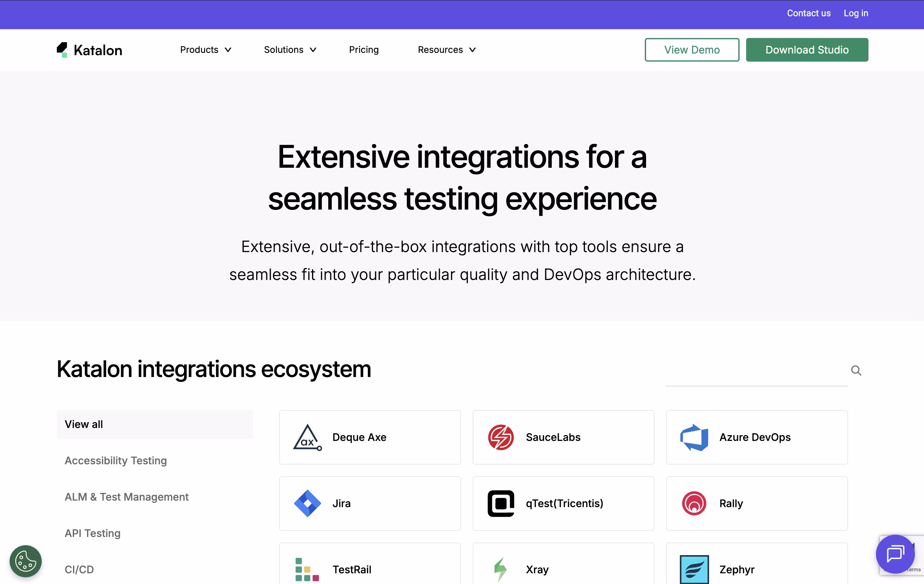Expand the Products dropdown menu

click(206, 50)
